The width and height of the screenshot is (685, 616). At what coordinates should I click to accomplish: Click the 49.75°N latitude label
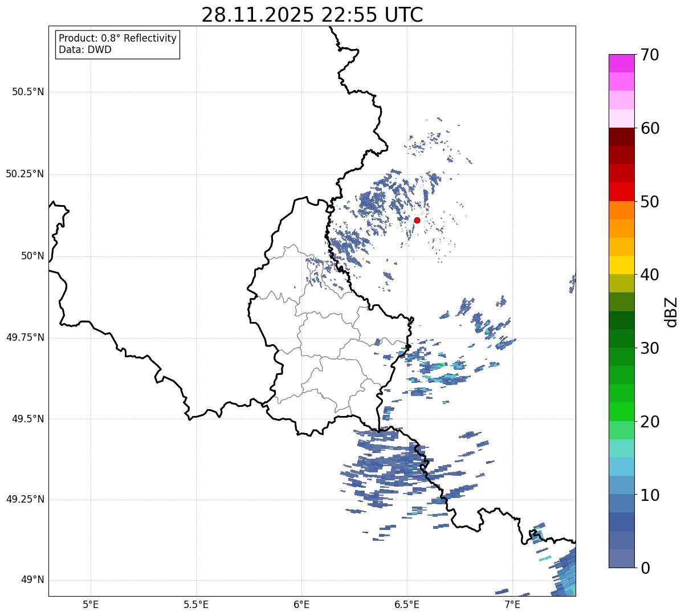point(25,337)
